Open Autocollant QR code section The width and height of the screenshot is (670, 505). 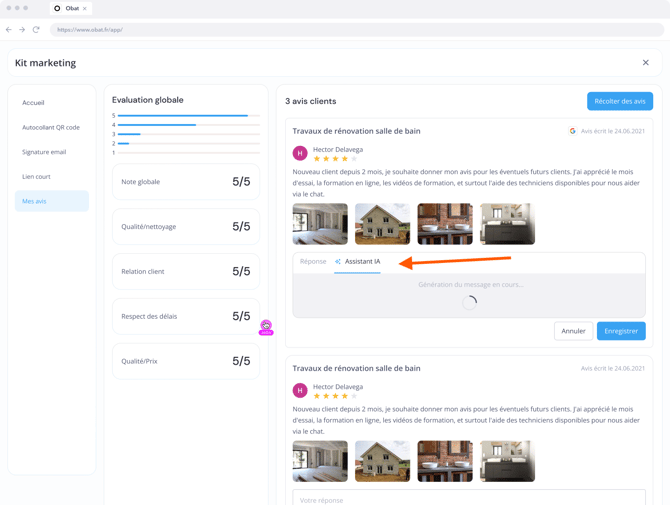pos(51,127)
